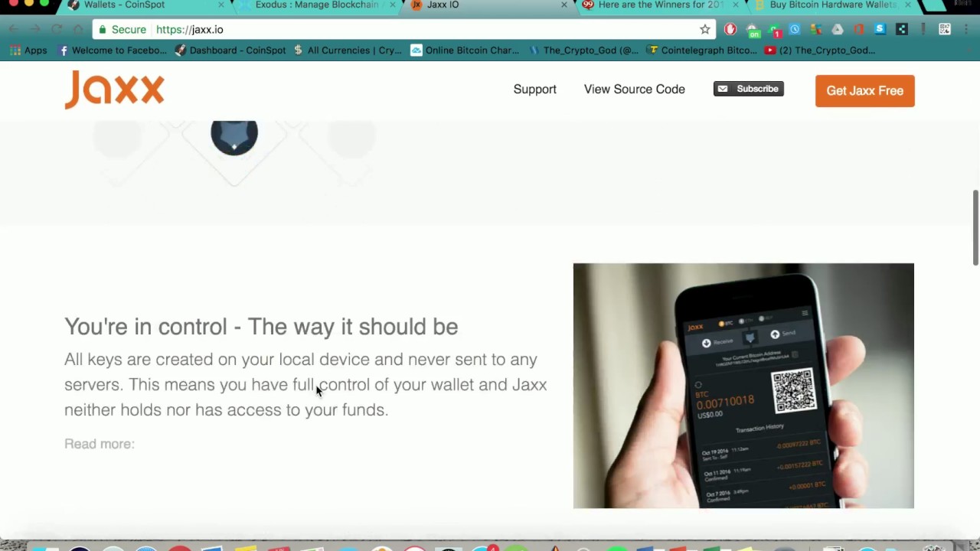
Task: Click the Secure padlock indicator
Action: tap(122, 29)
